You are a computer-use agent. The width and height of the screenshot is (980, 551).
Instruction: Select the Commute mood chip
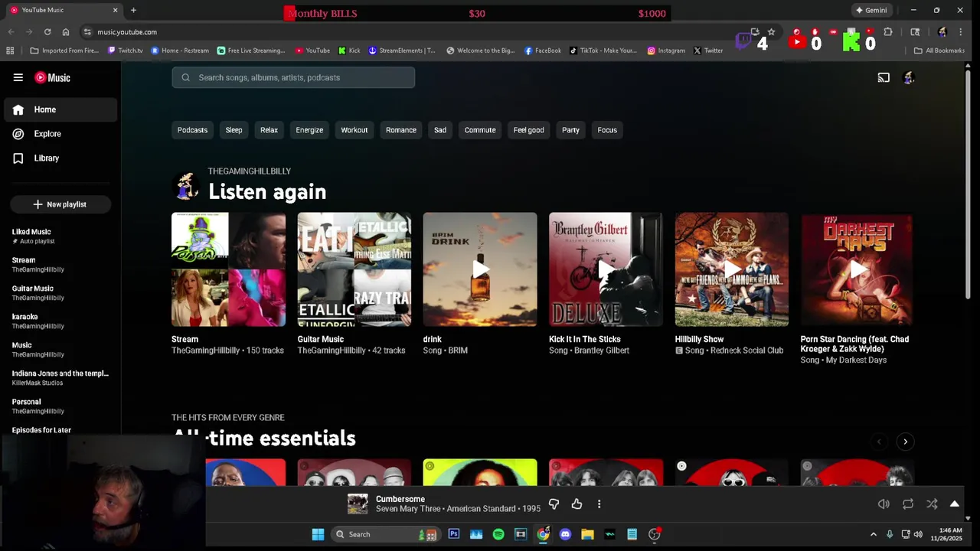tap(480, 130)
